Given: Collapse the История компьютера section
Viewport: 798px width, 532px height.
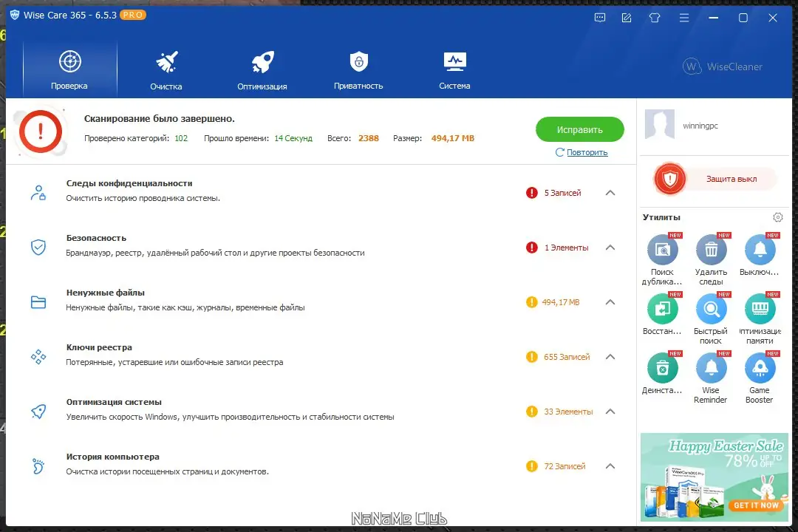Looking at the screenshot, I should pos(610,466).
